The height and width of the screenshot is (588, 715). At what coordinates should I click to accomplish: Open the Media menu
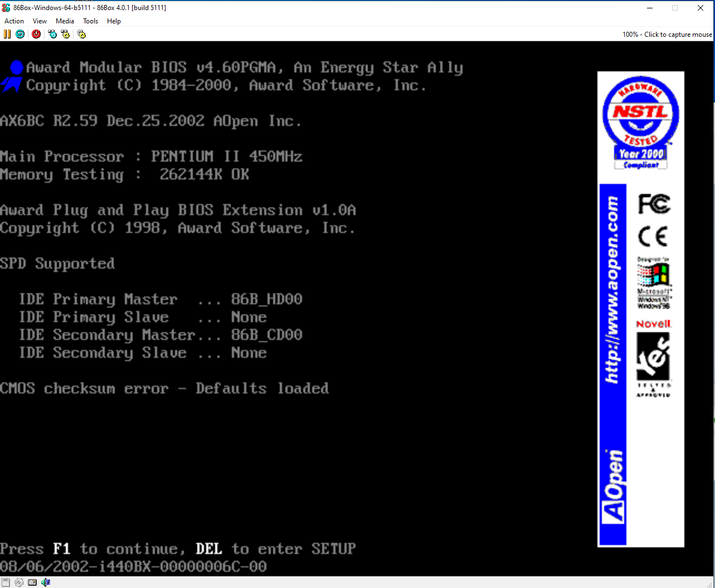click(x=65, y=21)
